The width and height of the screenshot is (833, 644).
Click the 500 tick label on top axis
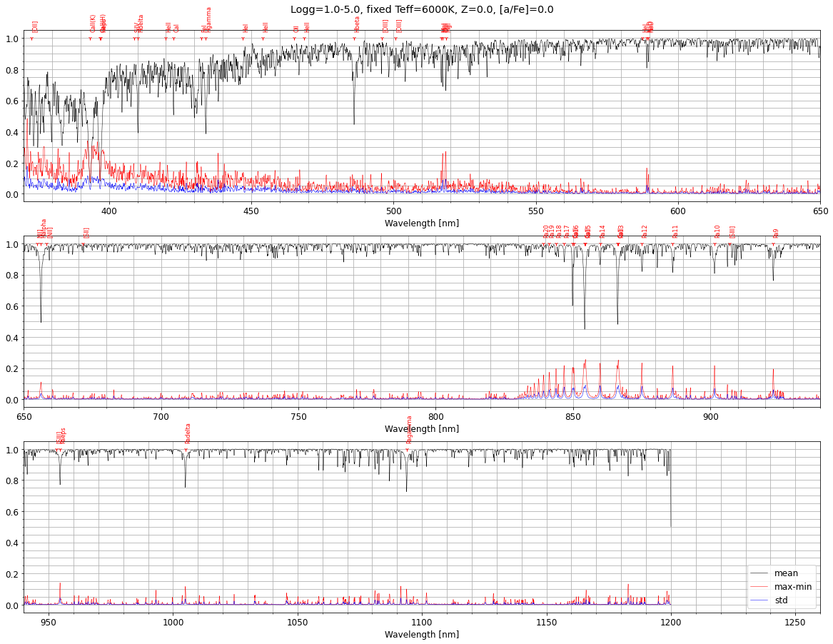click(x=393, y=211)
